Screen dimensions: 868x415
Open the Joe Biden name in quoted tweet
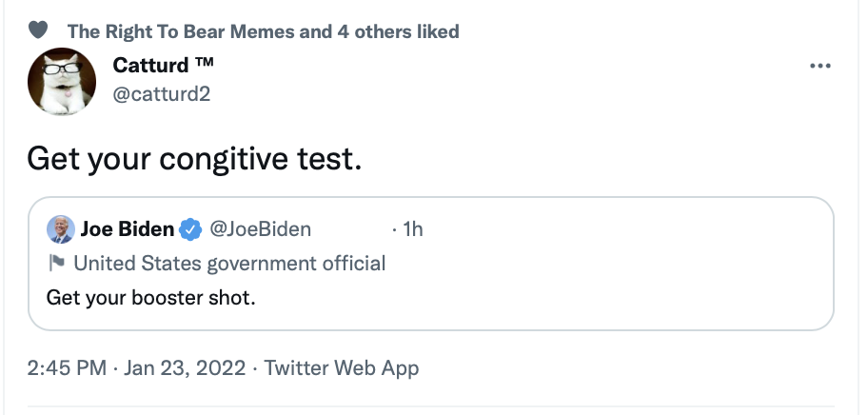(x=128, y=229)
